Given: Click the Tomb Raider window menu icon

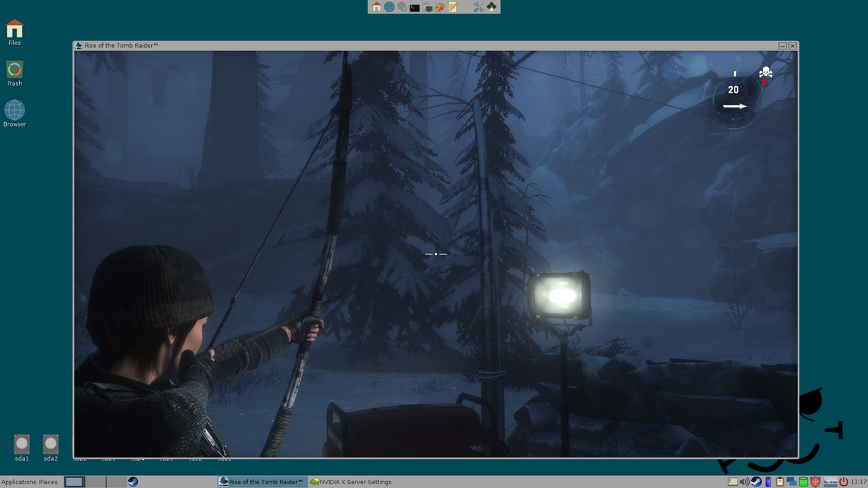Looking at the screenshot, I should 79,46.
